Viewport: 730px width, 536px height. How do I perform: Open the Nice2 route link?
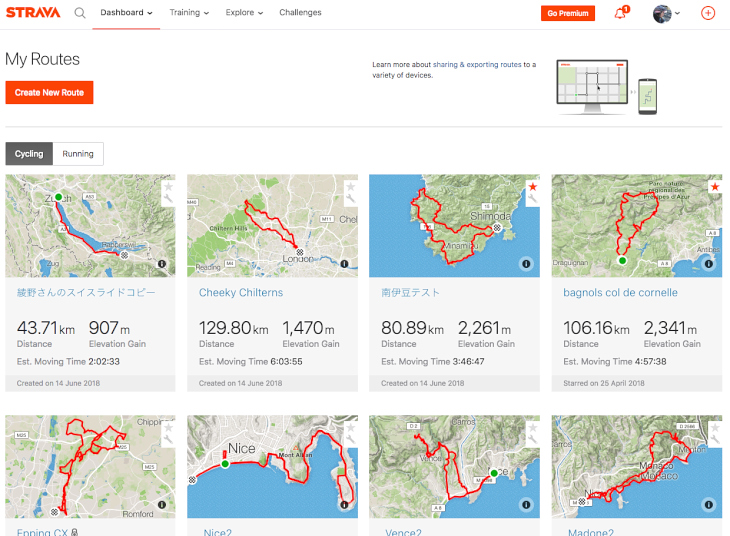pos(217,532)
